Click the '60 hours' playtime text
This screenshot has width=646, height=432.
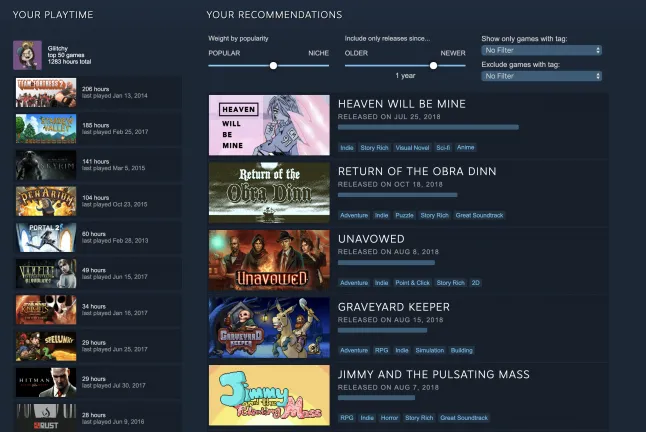[x=94, y=234]
